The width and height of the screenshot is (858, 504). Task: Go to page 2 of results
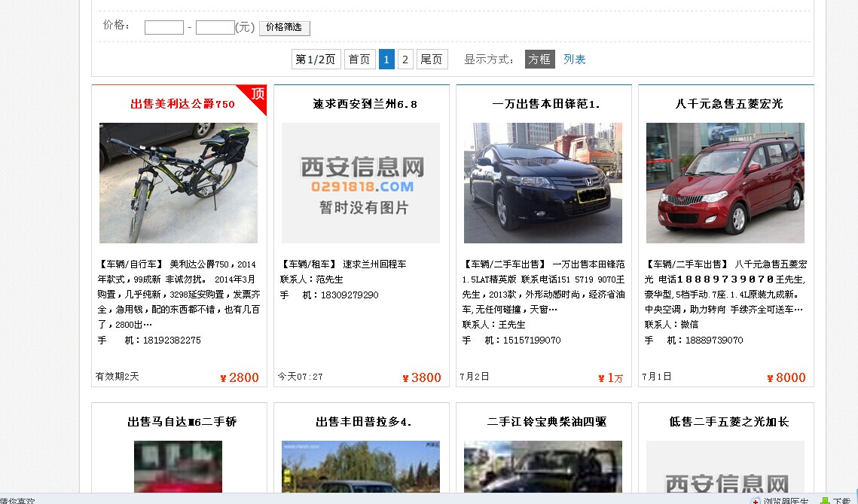405,60
